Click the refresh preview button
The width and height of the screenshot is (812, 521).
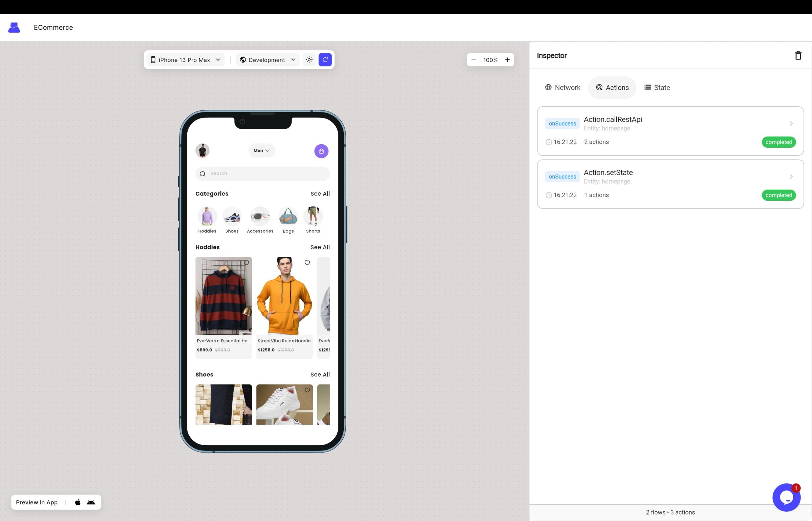pyautogui.click(x=325, y=60)
